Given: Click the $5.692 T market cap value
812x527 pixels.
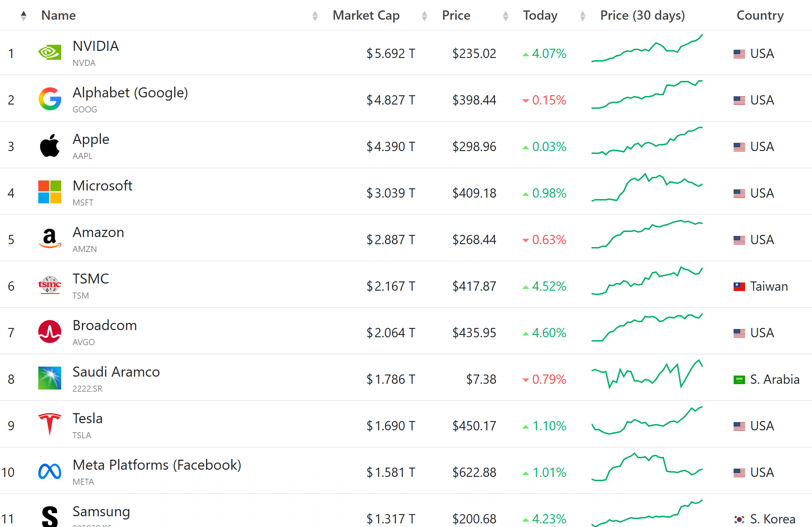Looking at the screenshot, I should click(x=391, y=54).
